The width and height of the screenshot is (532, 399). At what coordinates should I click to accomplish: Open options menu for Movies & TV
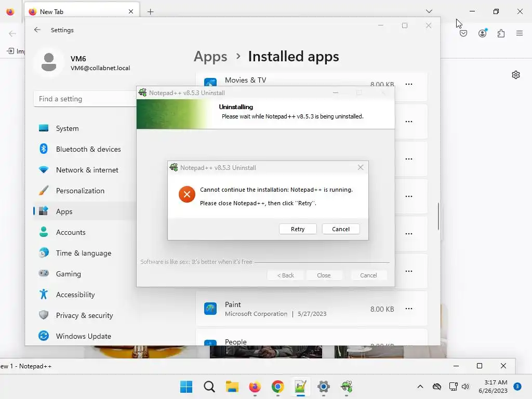point(409,84)
